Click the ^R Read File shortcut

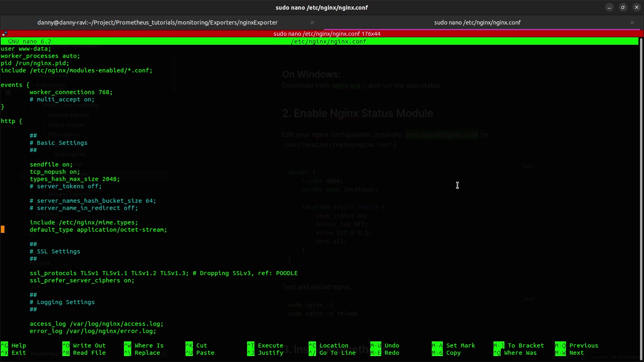tap(84, 353)
